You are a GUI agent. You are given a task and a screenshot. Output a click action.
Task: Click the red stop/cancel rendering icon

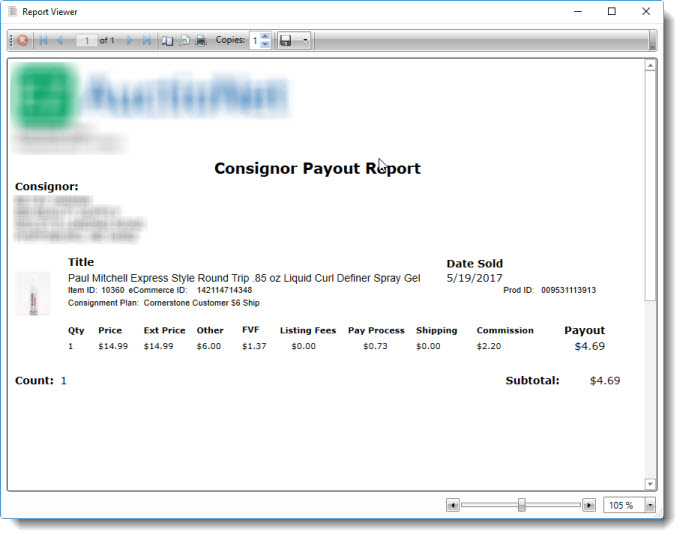coord(23,41)
